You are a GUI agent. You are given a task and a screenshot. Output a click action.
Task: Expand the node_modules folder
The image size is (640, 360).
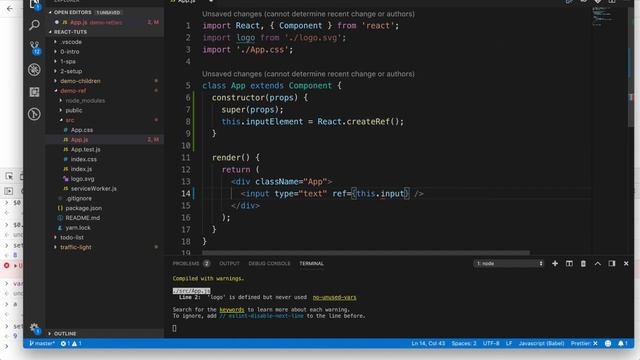[85, 100]
